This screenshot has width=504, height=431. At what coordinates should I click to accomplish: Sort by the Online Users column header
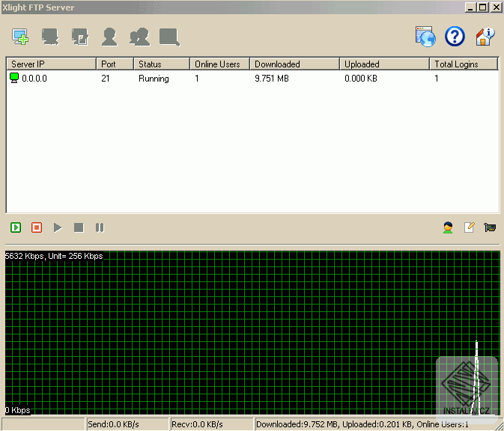coord(220,64)
